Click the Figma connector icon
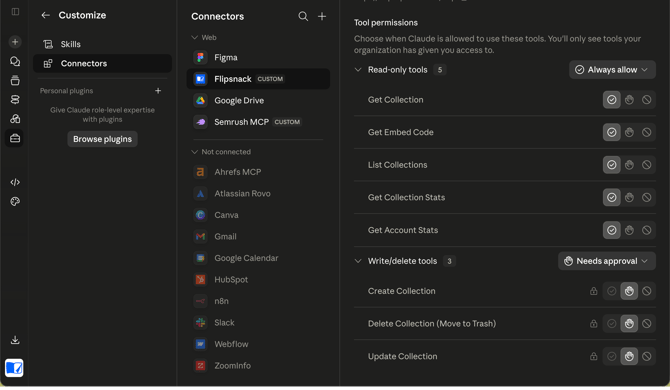The width and height of the screenshot is (670, 390). (x=200, y=57)
